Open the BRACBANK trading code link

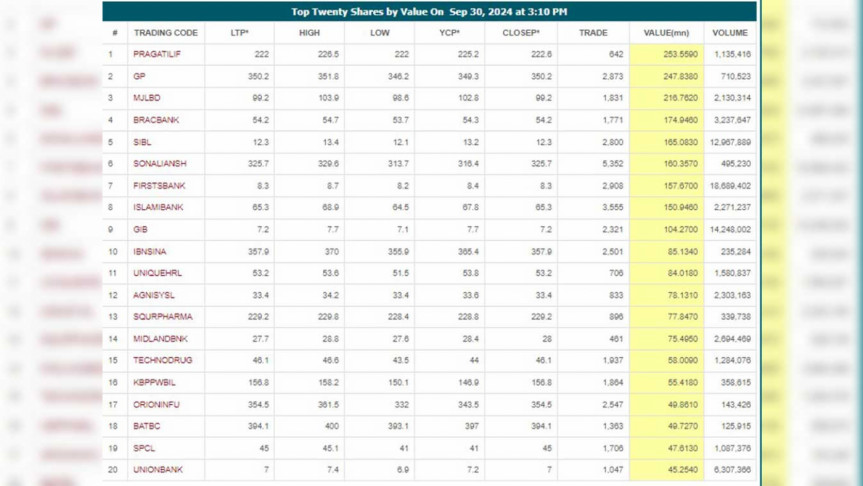(x=156, y=120)
